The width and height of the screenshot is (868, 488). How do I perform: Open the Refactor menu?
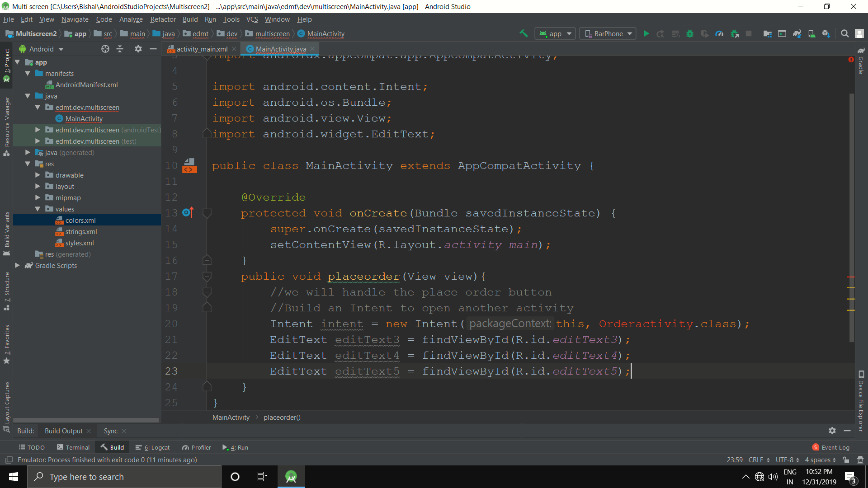(x=163, y=19)
